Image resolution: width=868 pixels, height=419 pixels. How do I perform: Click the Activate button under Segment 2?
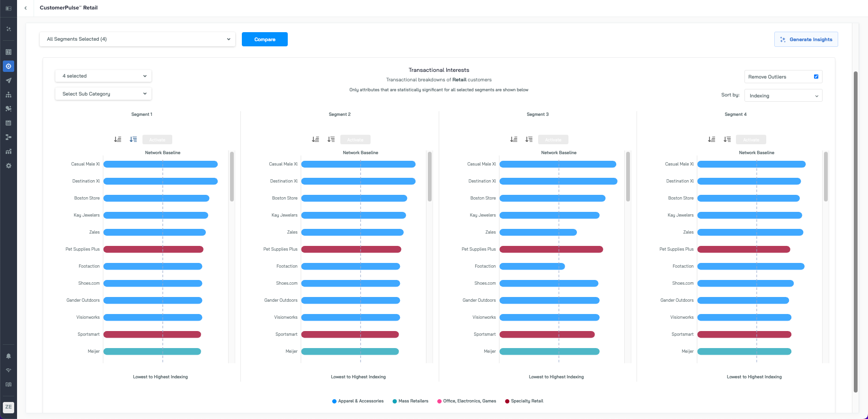pos(355,140)
